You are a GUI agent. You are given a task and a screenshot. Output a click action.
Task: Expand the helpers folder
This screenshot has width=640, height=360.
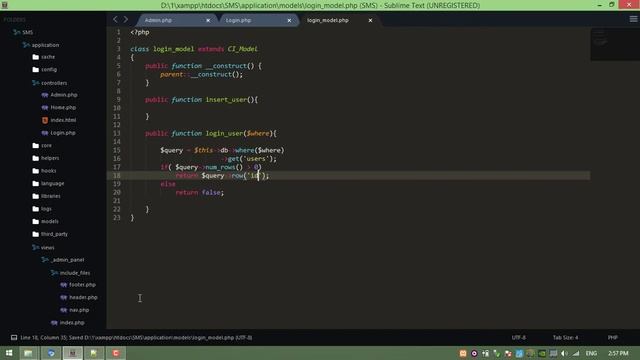point(50,158)
